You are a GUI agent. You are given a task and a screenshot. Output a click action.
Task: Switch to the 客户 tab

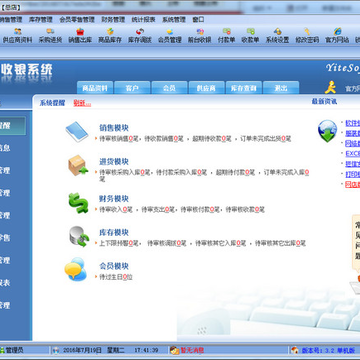132,88
